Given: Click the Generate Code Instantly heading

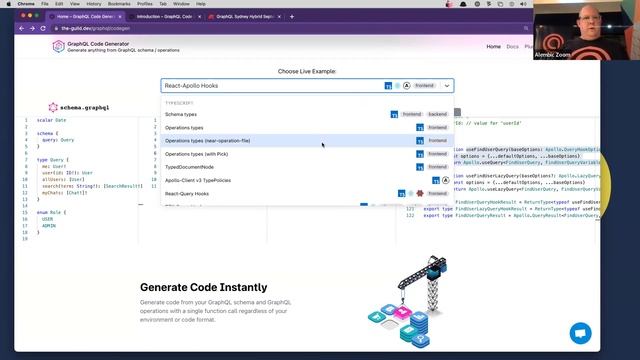Looking at the screenshot, I should click(204, 287).
